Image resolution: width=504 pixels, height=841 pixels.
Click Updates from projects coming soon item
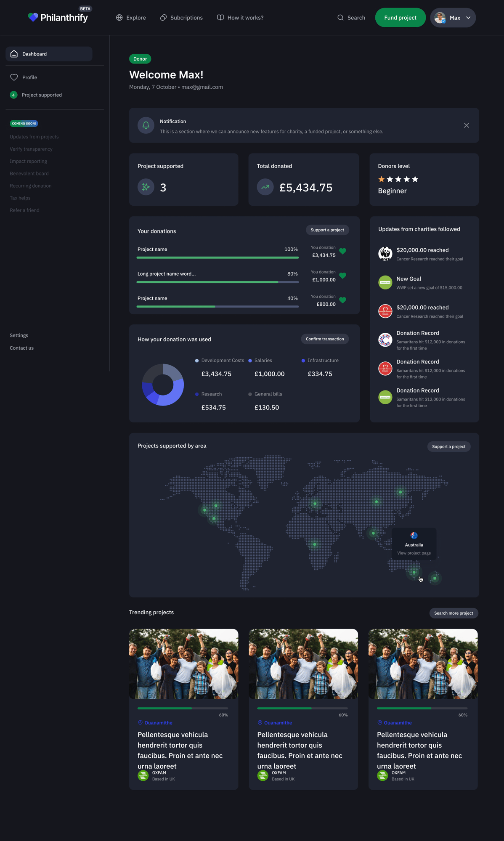[x=34, y=137]
